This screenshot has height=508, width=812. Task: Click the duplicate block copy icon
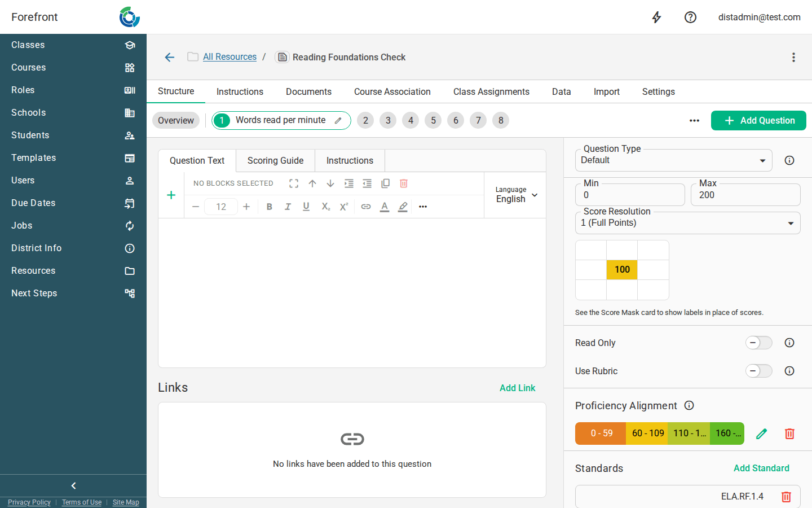[x=386, y=183]
